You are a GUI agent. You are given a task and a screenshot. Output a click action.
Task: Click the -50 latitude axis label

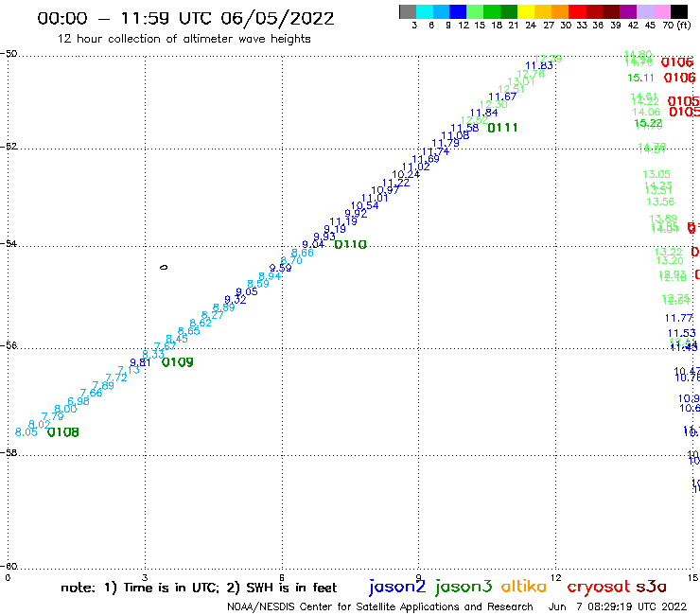click(x=9, y=54)
